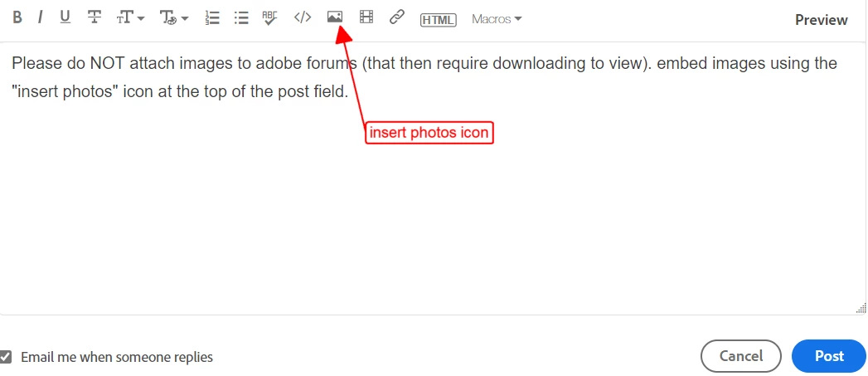
Task: Insert a hyperlink
Action: tap(397, 17)
